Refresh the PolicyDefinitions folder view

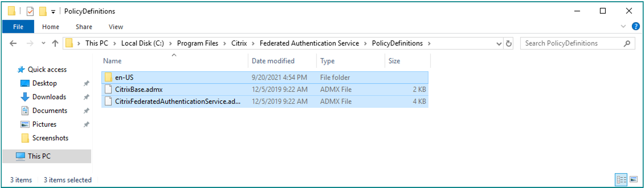(x=509, y=43)
